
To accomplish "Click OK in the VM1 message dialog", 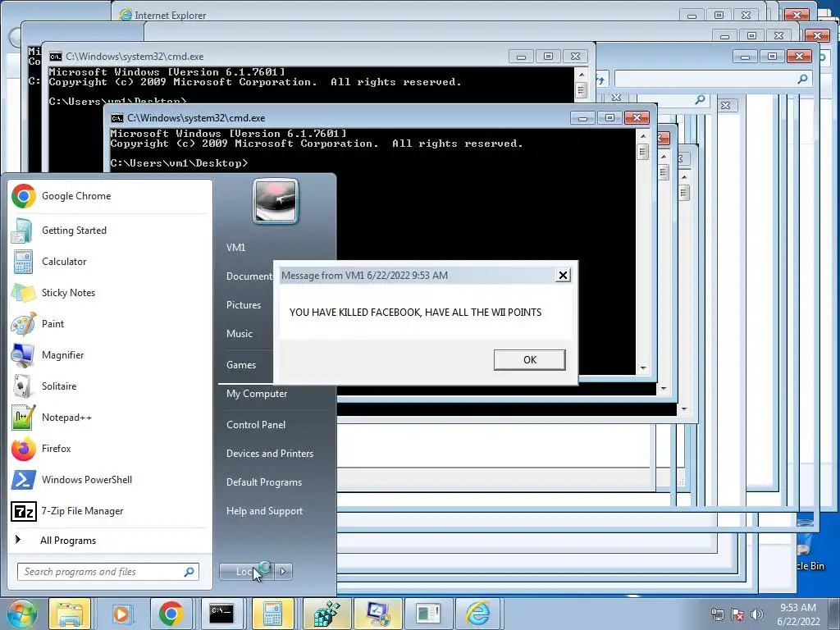I will pos(529,360).
